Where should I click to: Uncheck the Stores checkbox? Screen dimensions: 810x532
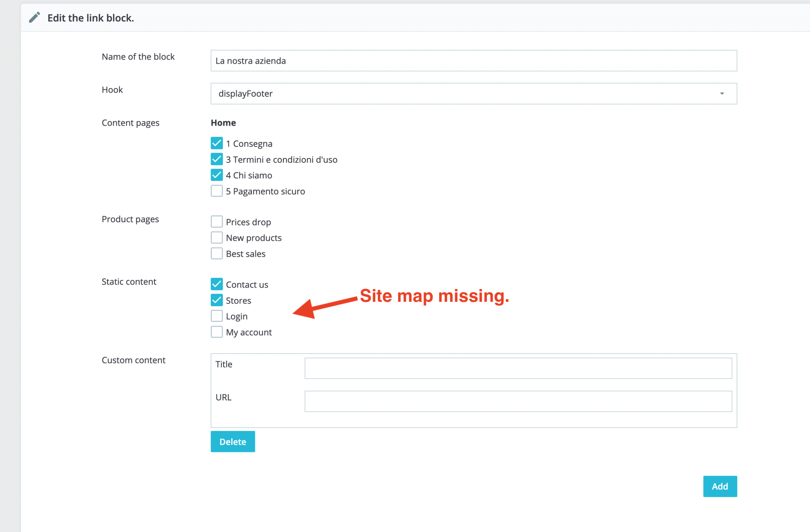[216, 300]
